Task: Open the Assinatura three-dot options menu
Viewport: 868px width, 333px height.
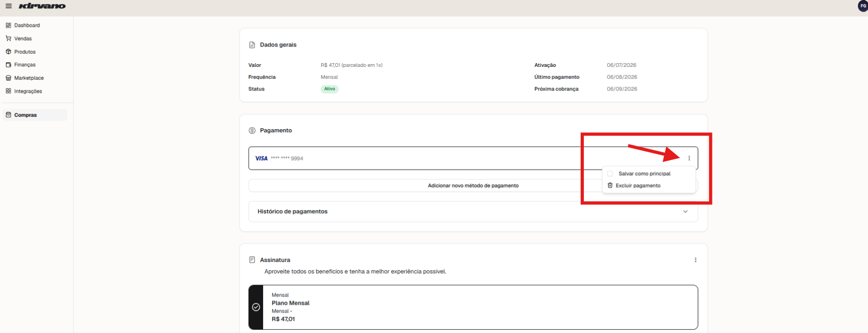Action: tap(695, 260)
